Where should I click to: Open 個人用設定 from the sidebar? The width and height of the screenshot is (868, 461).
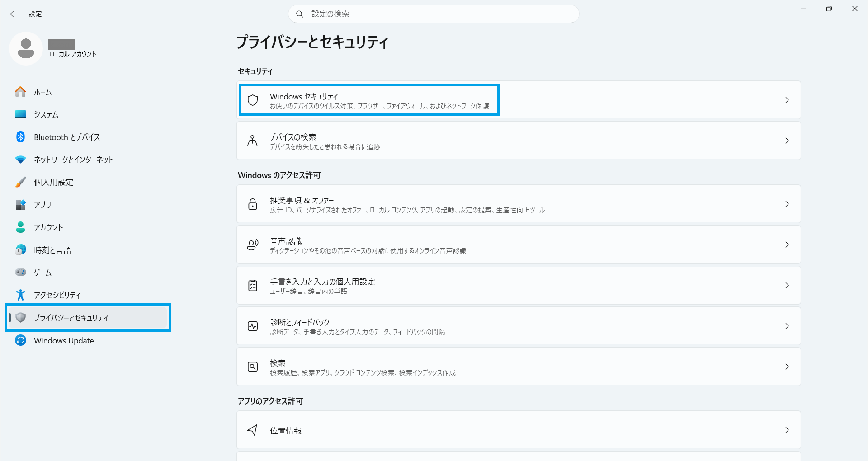[53, 182]
